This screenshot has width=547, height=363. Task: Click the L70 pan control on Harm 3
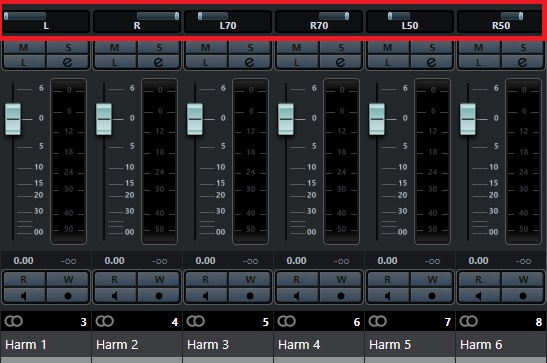tap(228, 22)
